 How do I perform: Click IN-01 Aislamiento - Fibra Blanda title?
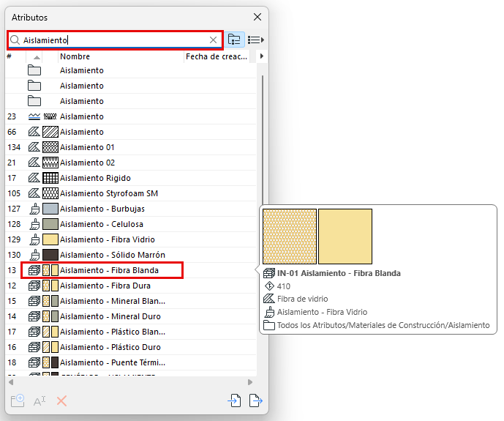click(x=339, y=273)
